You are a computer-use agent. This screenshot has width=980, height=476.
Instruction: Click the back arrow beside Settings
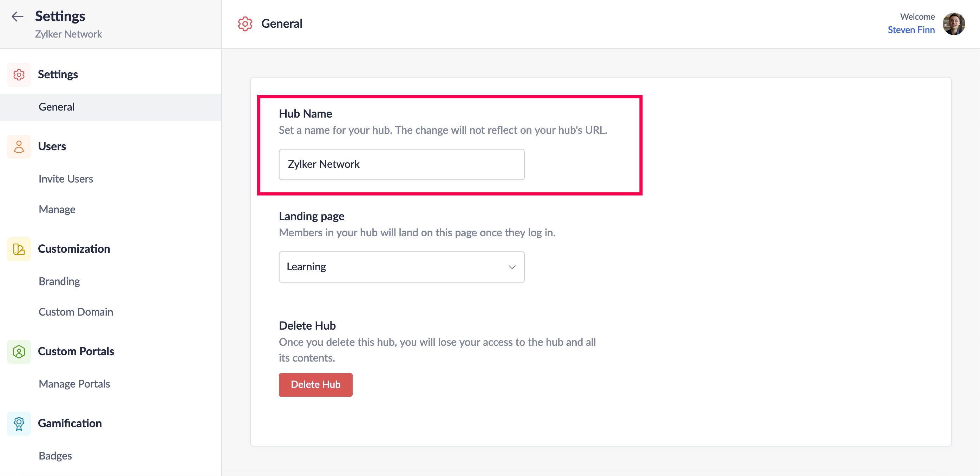coord(18,16)
